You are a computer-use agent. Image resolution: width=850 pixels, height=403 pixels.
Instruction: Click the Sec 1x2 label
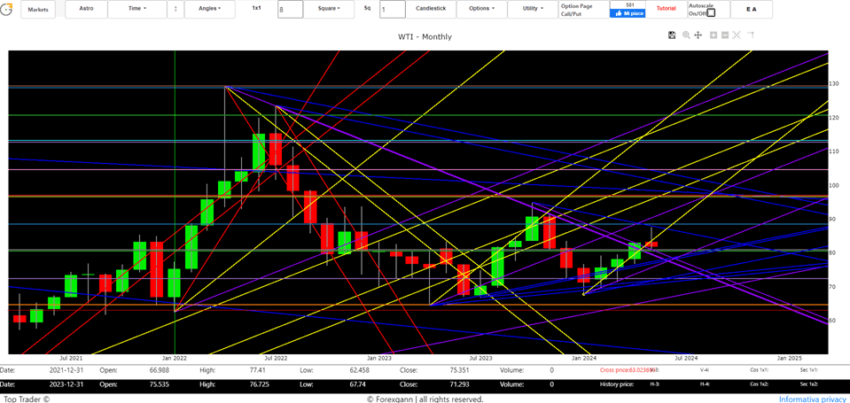(808, 384)
